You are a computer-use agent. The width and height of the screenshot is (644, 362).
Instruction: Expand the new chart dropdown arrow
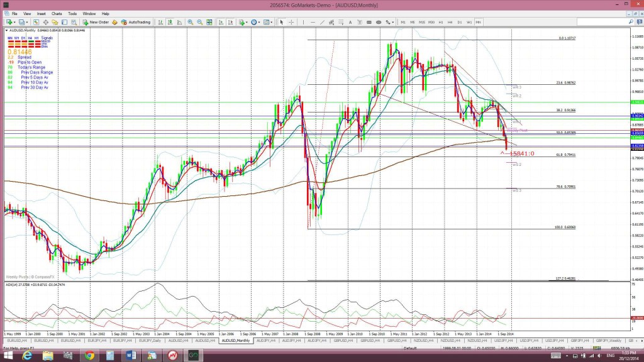click(15, 22)
